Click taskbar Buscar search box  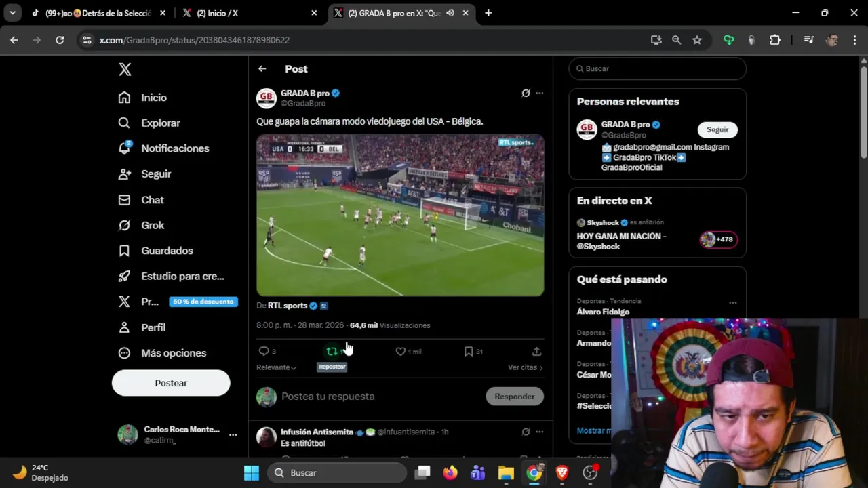(x=337, y=472)
